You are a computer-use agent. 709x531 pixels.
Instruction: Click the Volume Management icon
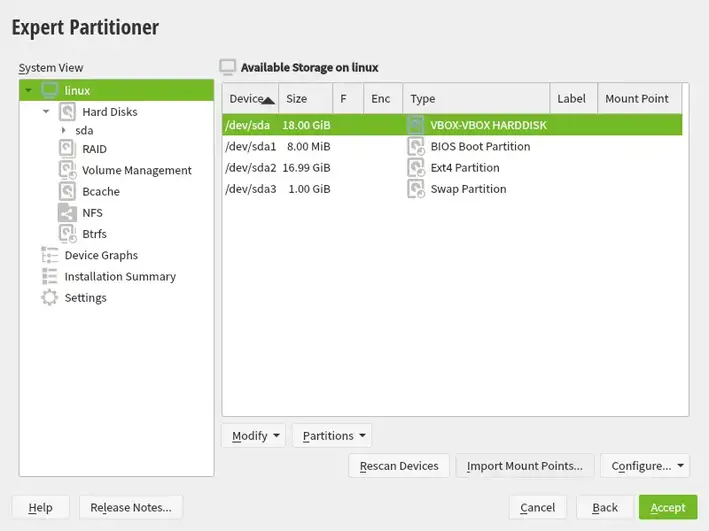[67, 170]
